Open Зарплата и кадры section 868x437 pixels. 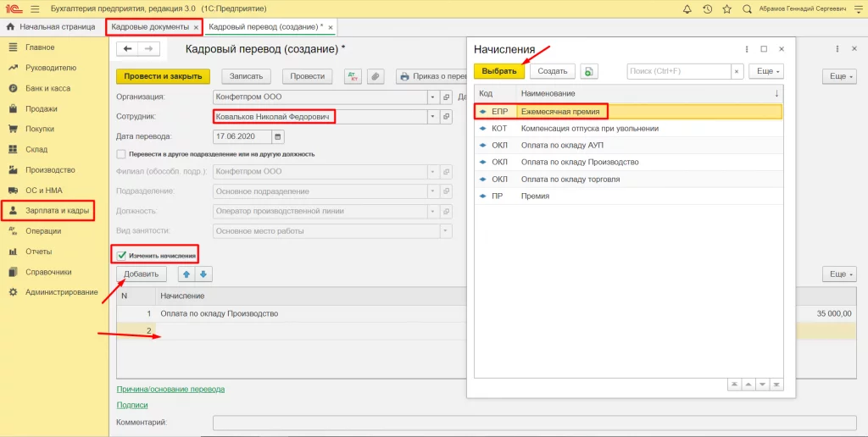(57, 211)
